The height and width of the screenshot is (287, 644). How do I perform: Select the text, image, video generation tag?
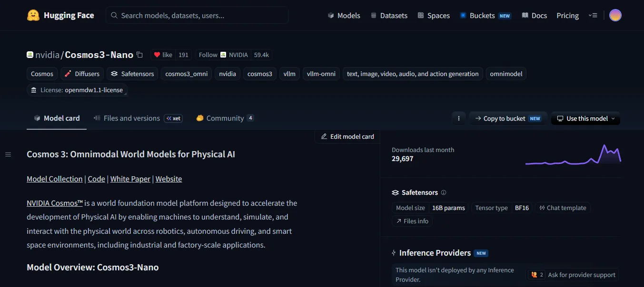click(413, 74)
